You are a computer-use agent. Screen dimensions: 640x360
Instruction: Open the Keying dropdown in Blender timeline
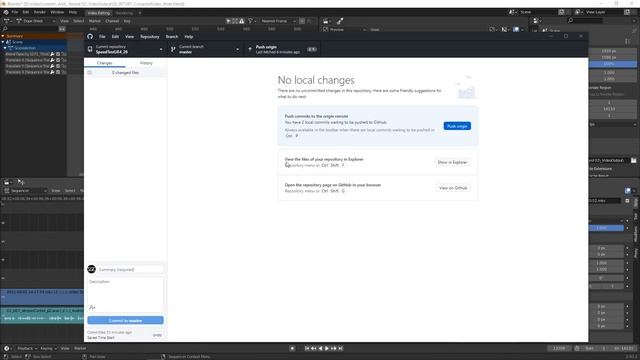(x=48, y=348)
